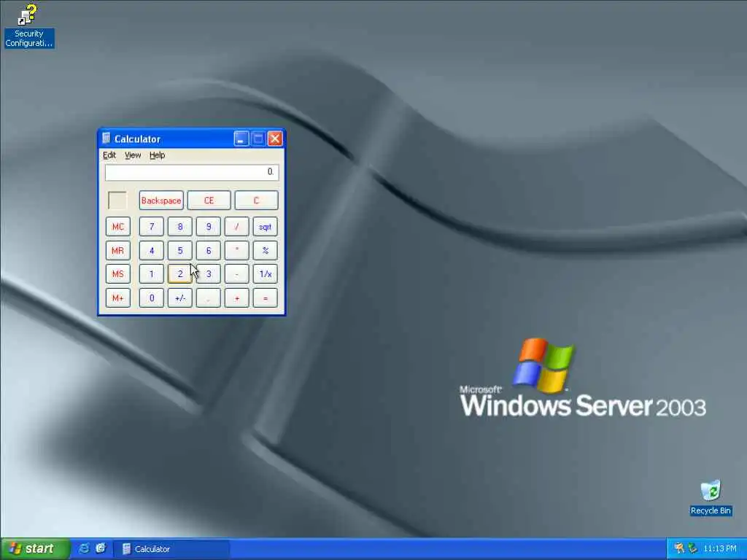Click the MS memory store button
This screenshot has height=560, width=747.
(117, 274)
